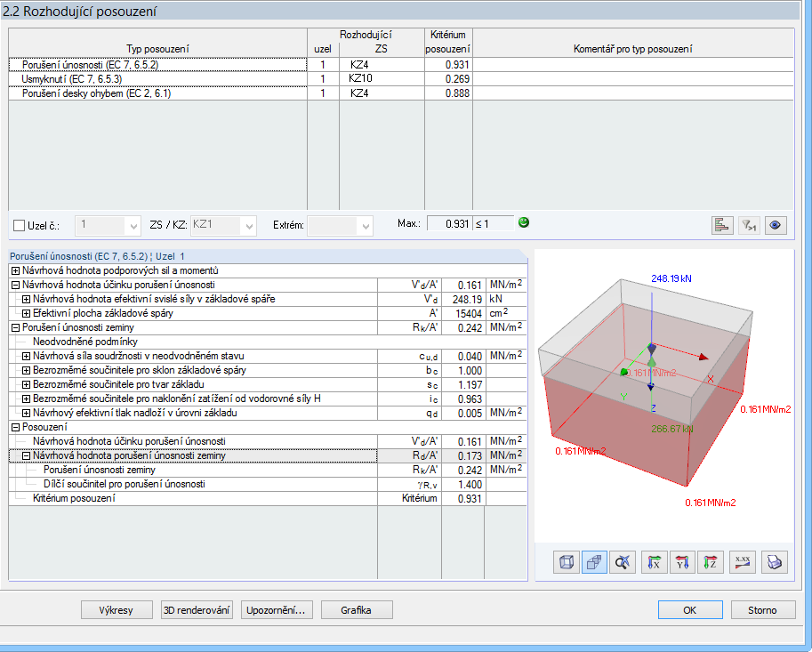Click the Grafika button
The height and width of the screenshot is (652, 812).
pyautogui.click(x=357, y=610)
